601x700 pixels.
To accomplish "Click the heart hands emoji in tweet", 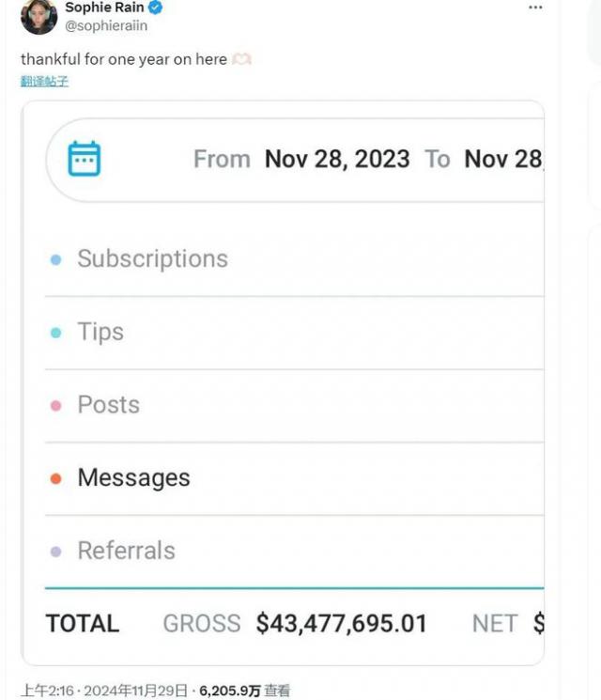I will point(242,60).
